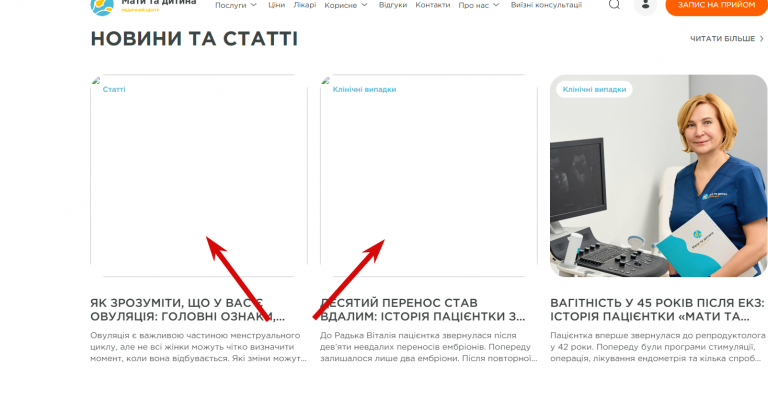768x394 pixels.
Task: Click Клінічні випадки tag on the doctor photo card
Action: pyautogui.click(x=594, y=89)
